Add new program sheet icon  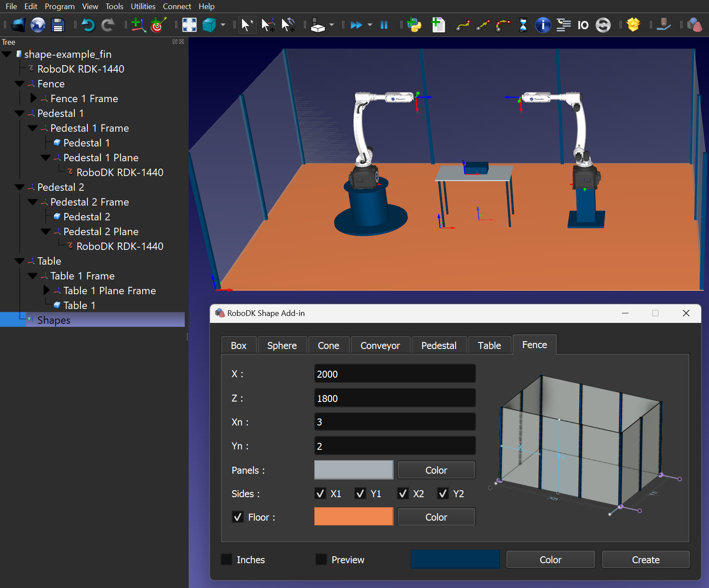pos(438,25)
